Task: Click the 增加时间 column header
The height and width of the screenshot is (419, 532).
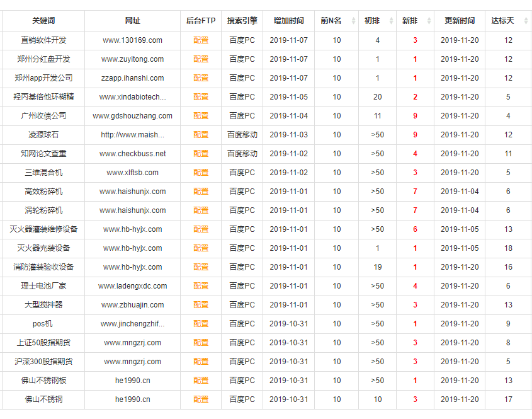Action: 289,21
